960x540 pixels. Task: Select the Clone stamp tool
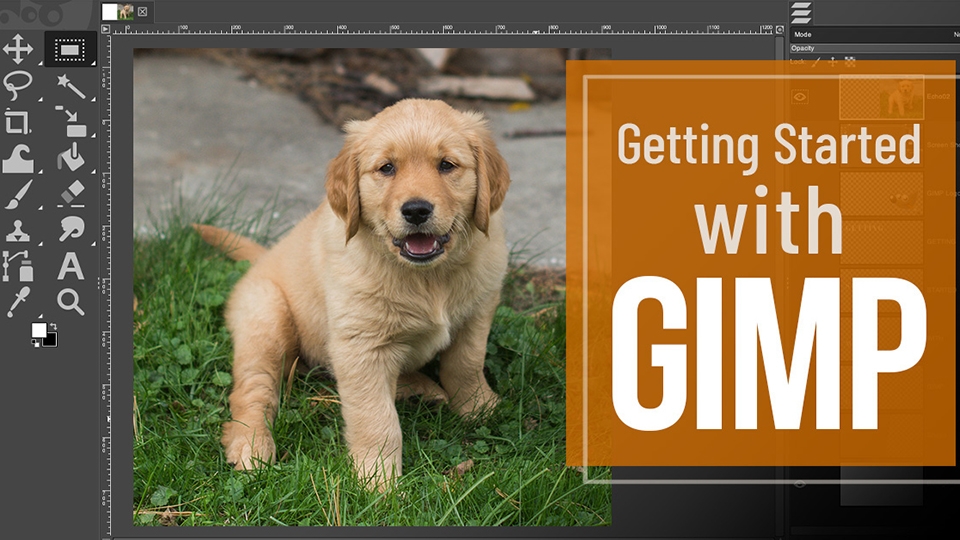18,231
